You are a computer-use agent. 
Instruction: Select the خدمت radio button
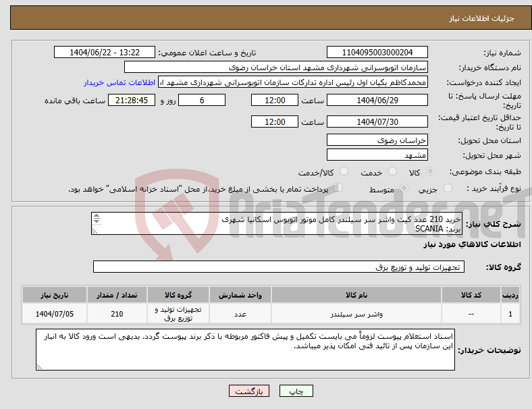pos(392,171)
